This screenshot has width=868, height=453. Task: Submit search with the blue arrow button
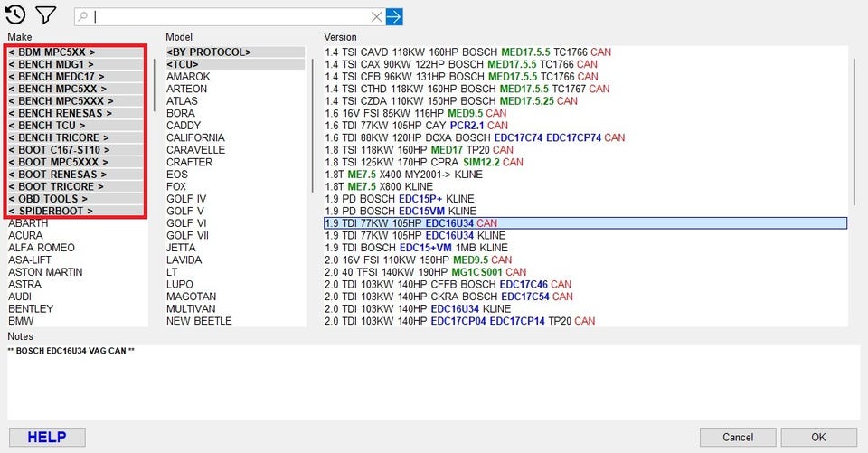(393, 16)
